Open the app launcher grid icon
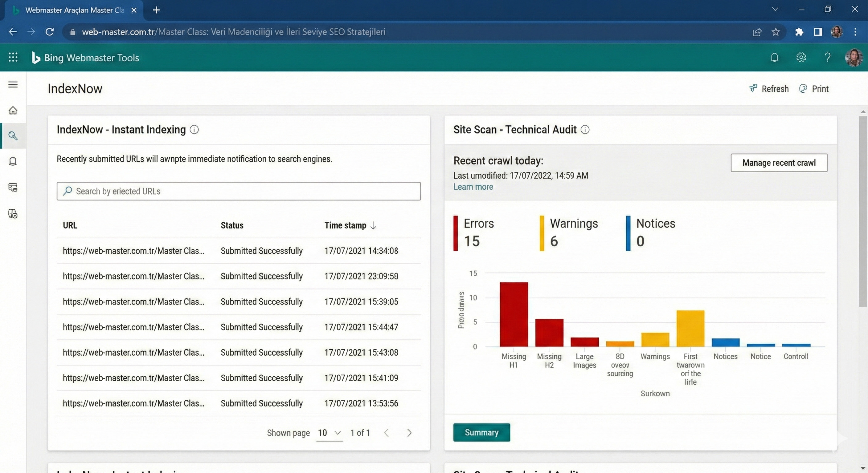 point(13,57)
